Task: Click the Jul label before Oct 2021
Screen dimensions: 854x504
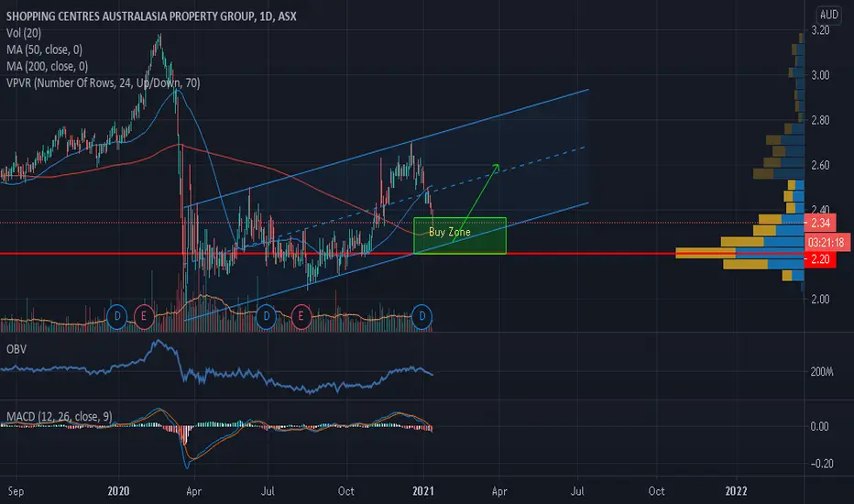Action: coord(577,491)
